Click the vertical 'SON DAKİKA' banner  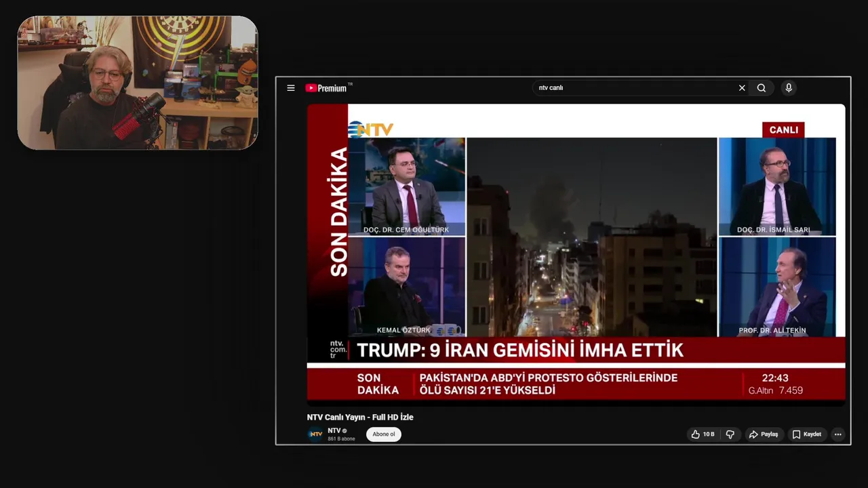(x=338, y=212)
